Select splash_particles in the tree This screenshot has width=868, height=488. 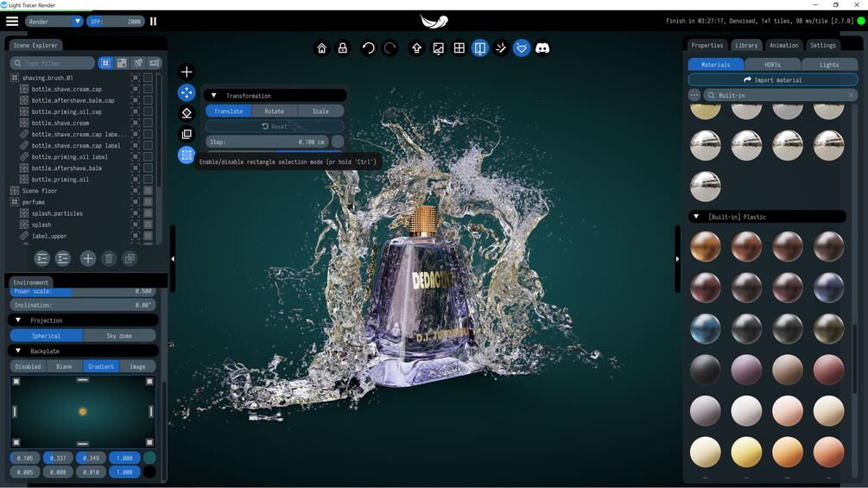click(57, 213)
